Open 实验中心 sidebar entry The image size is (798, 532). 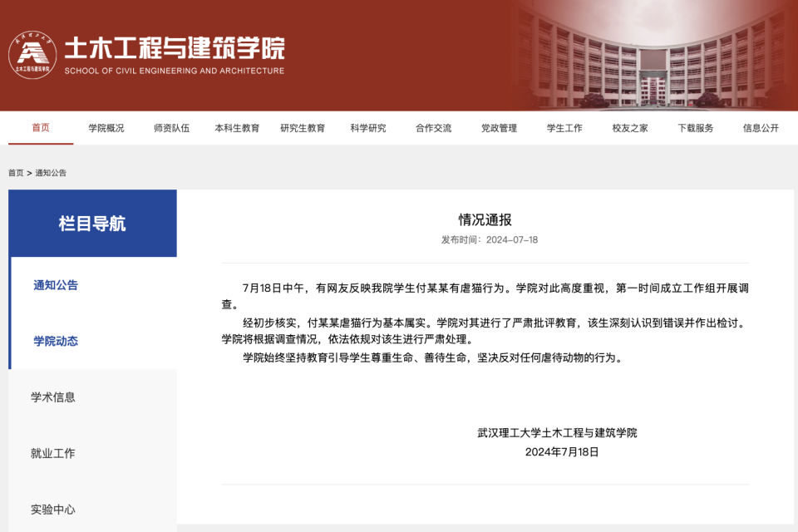[x=53, y=509]
